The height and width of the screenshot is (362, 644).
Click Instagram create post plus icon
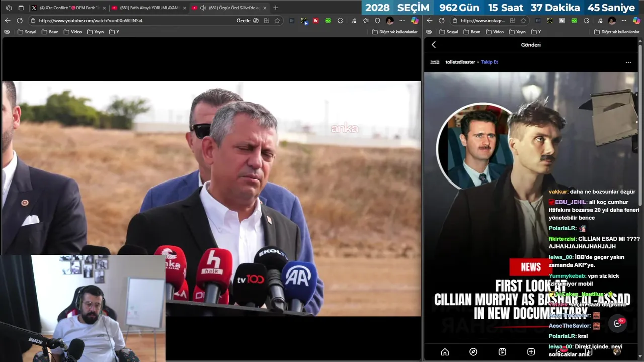(531, 352)
